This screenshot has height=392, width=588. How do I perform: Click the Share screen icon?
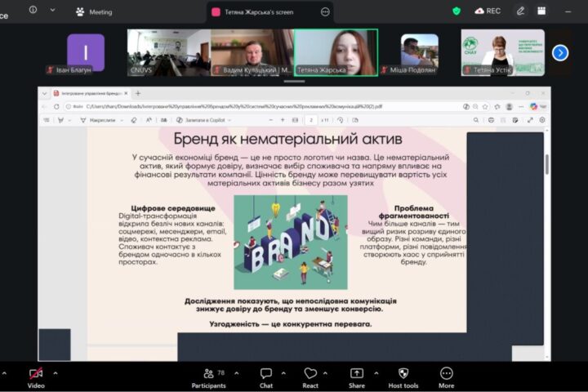[x=356, y=374]
